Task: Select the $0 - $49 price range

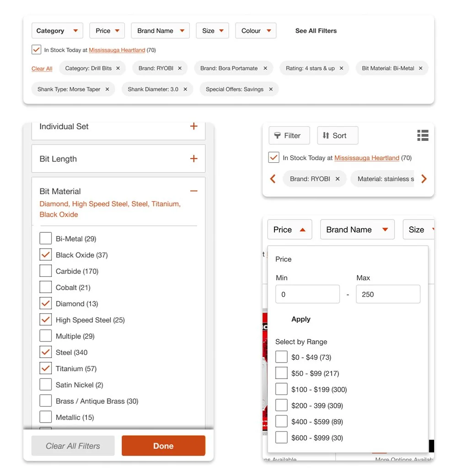Action: 281,357
